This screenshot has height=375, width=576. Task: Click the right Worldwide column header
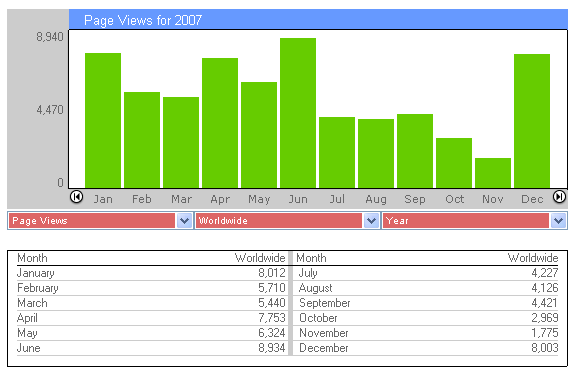[x=533, y=258]
